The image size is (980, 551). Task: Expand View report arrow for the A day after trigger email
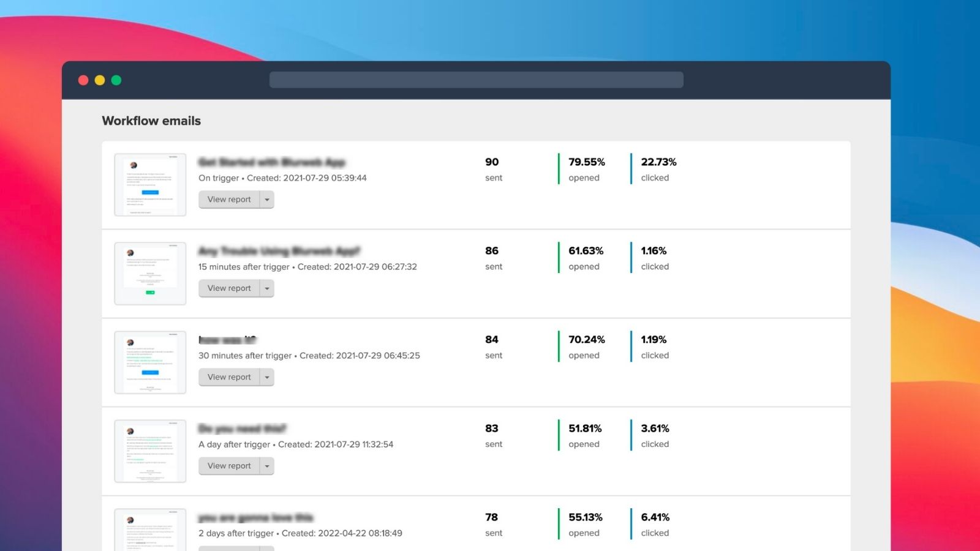(x=267, y=466)
